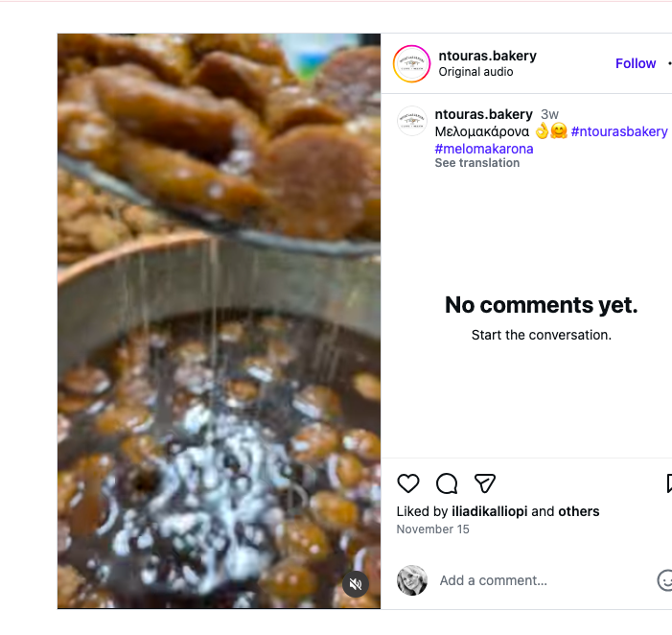Open ntouras.bakery profile picture in header
This screenshot has height=635, width=672.
pyautogui.click(x=412, y=63)
